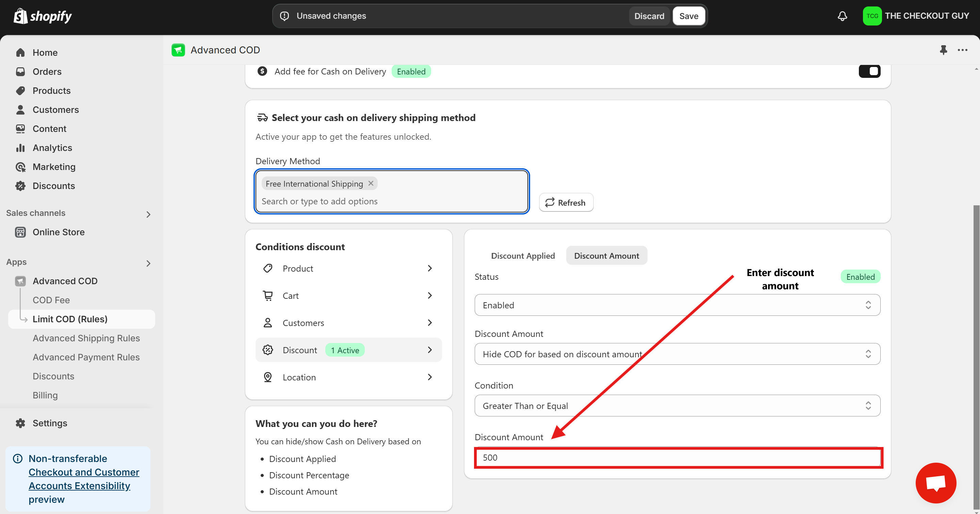Click the dollar icon next to Add fee

tap(262, 71)
